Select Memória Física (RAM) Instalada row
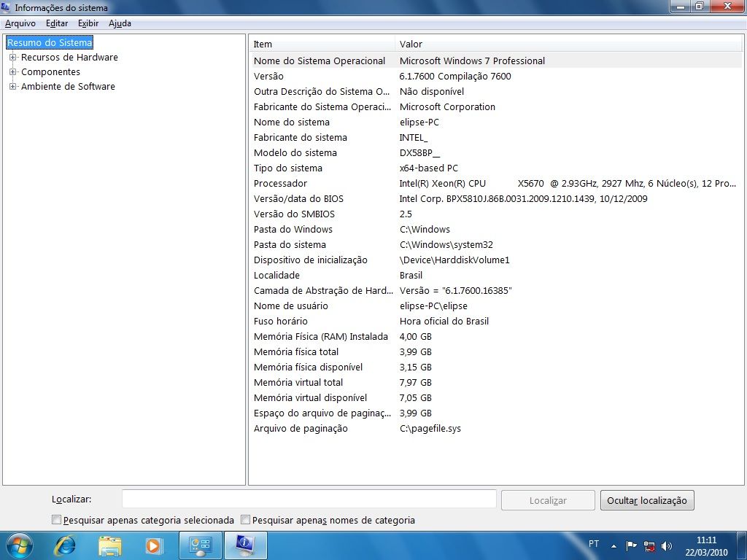 [495, 337]
